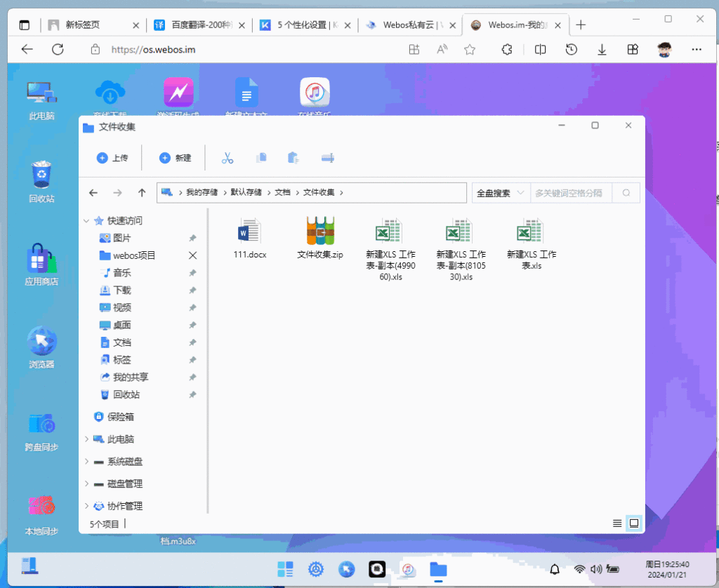Click the Rename icon in the toolbar

(326, 157)
